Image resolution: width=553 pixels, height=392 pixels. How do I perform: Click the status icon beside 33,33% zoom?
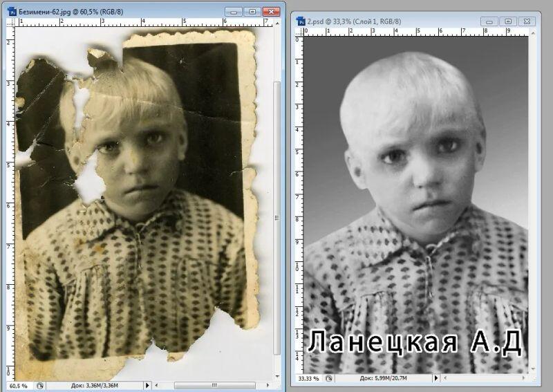pos(330,379)
